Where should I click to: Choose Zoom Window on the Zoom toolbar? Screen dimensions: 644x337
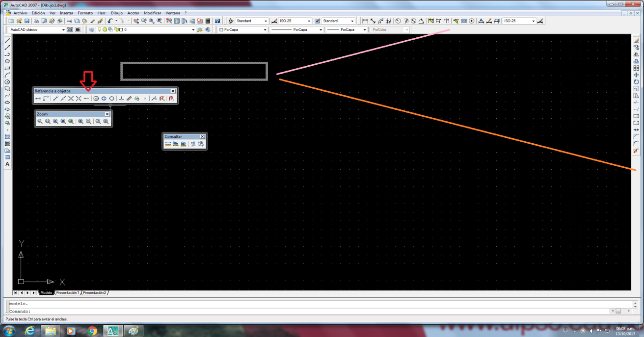point(40,121)
